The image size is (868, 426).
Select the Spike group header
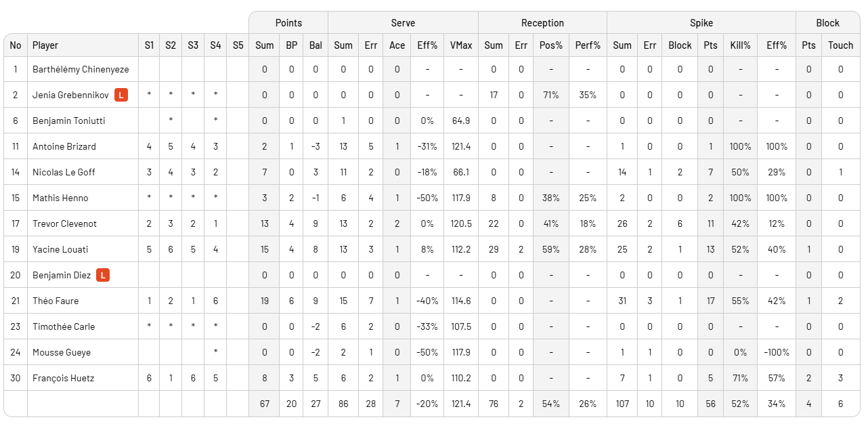click(x=701, y=23)
